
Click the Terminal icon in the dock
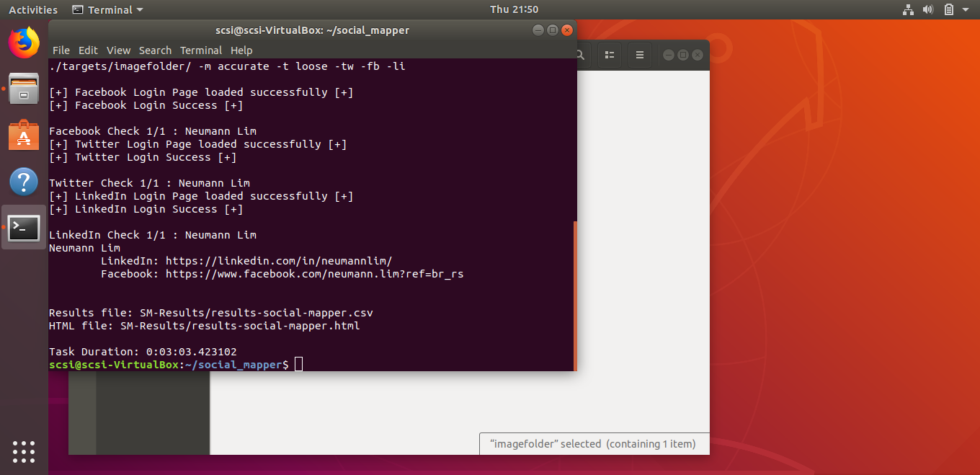[x=24, y=228]
